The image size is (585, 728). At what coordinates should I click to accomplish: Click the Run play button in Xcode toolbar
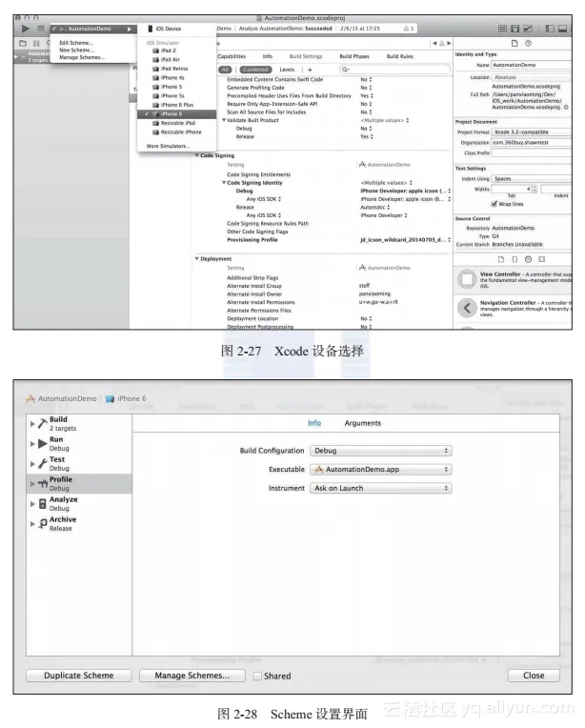(26, 29)
